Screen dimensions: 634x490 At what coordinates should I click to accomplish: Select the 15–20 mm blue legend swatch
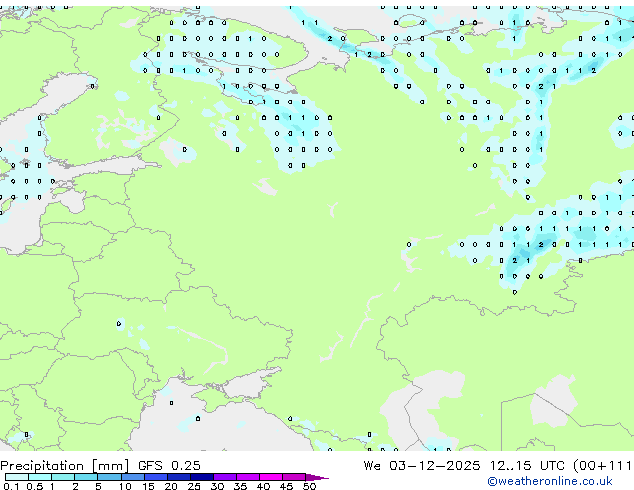(156, 477)
